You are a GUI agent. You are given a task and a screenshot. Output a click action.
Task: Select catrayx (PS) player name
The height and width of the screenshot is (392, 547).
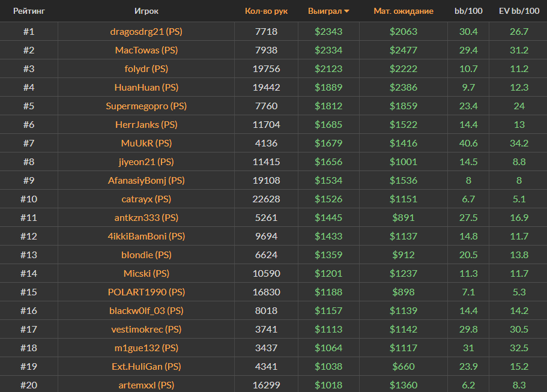[x=146, y=199]
